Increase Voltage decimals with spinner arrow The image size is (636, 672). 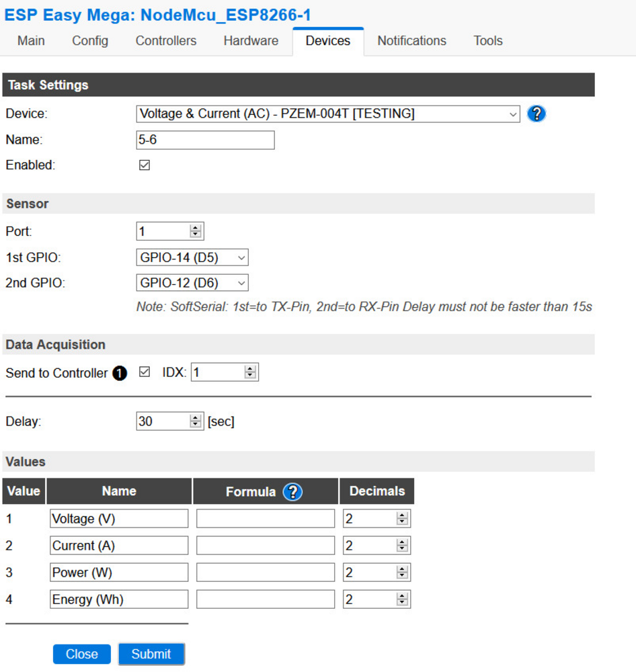402,515
